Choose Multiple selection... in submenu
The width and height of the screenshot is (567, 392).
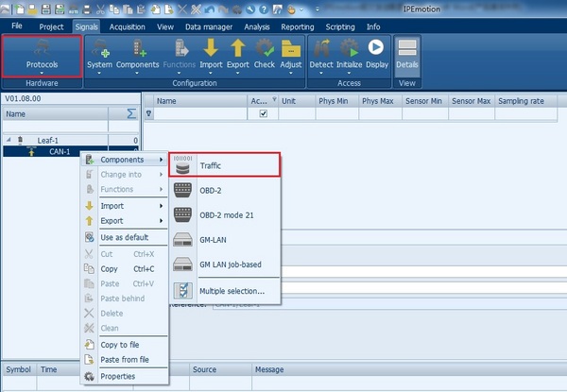225,291
